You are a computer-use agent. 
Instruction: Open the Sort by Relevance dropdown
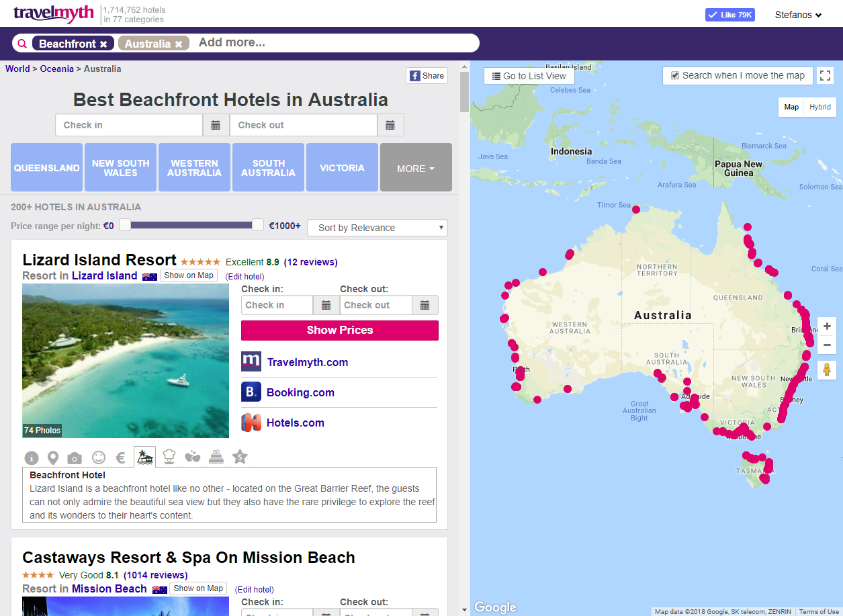click(378, 228)
